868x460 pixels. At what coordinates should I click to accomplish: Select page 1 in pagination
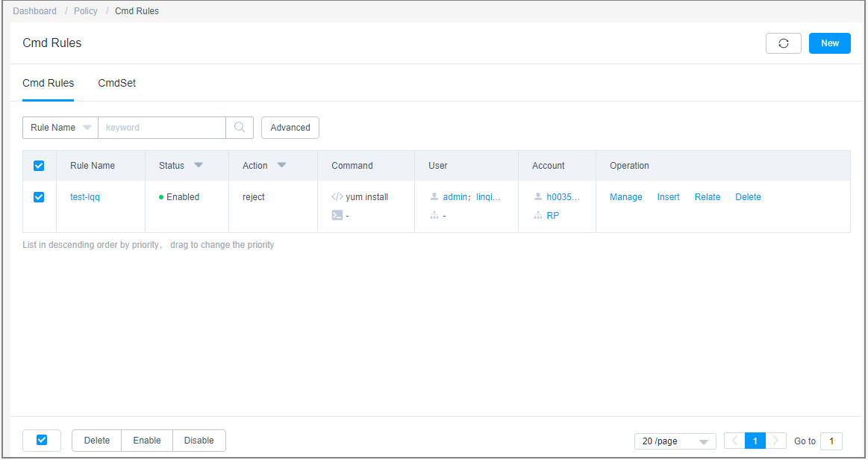click(x=755, y=441)
